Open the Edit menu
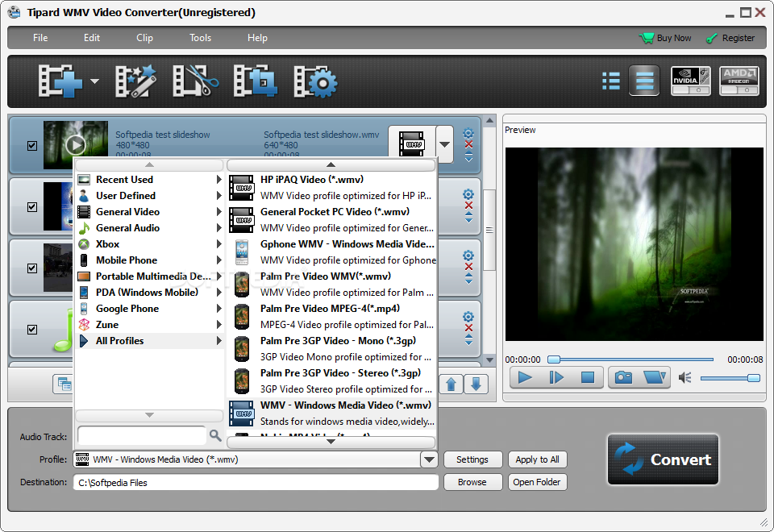 pyautogui.click(x=92, y=38)
